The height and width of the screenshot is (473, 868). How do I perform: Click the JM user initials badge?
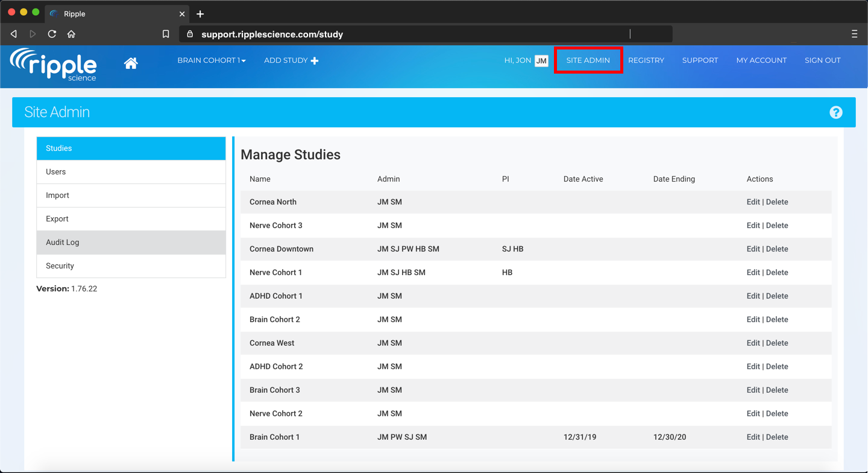click(541, 60)
